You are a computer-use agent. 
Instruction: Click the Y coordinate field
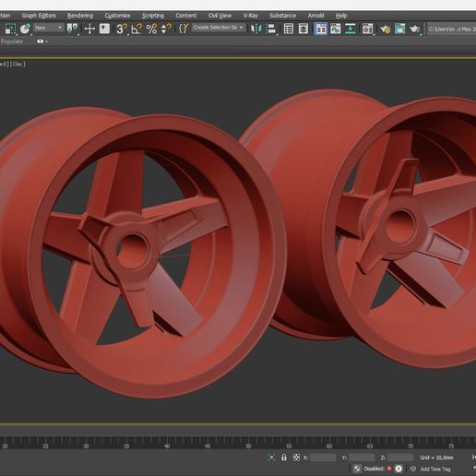point(362,458)
